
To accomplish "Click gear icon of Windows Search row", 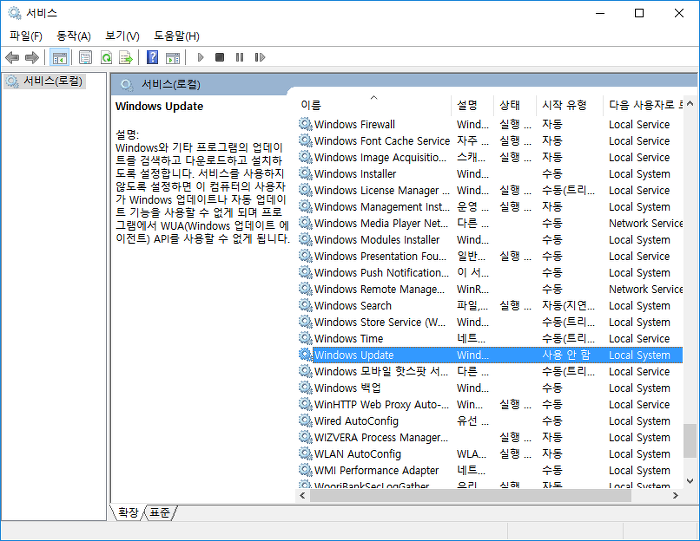I will click(305, 306).
